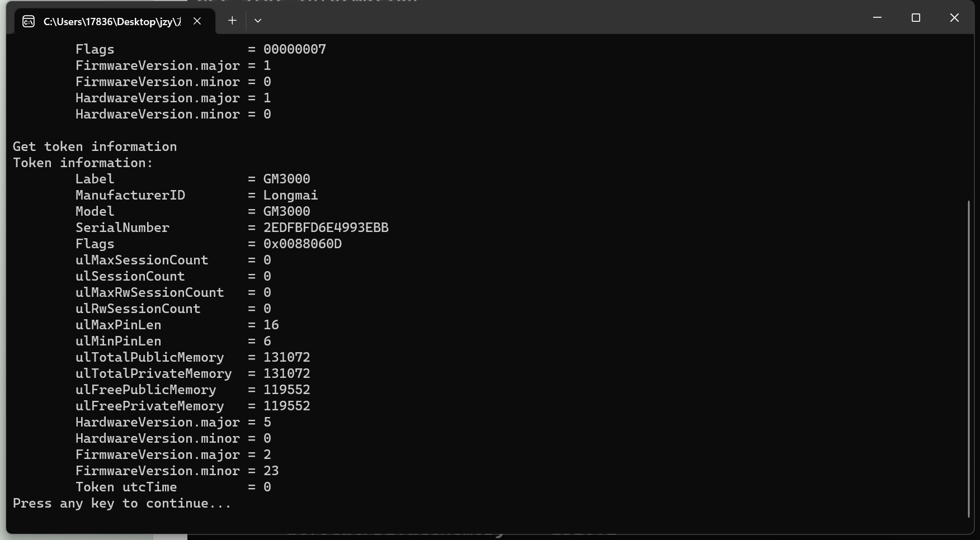
Task: Click the value 6 beside ulMinPinLen
Action: (267, 341)
